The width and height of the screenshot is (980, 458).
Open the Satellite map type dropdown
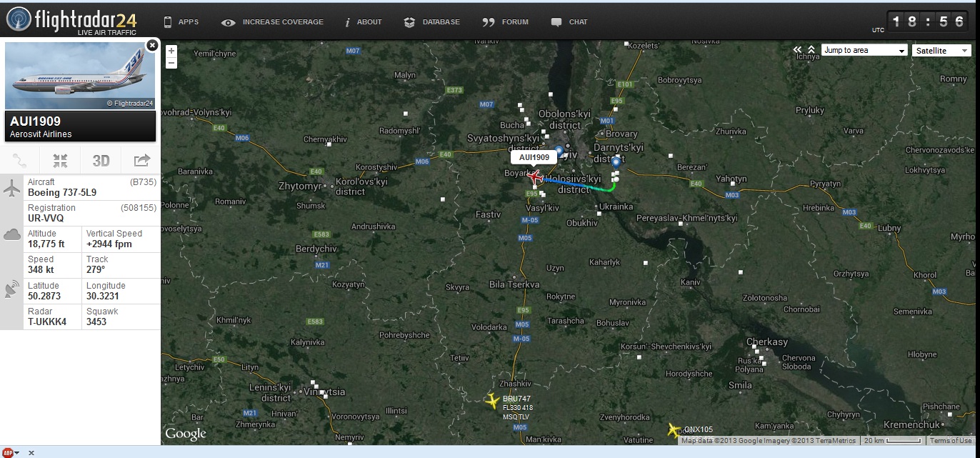(941, 51)
